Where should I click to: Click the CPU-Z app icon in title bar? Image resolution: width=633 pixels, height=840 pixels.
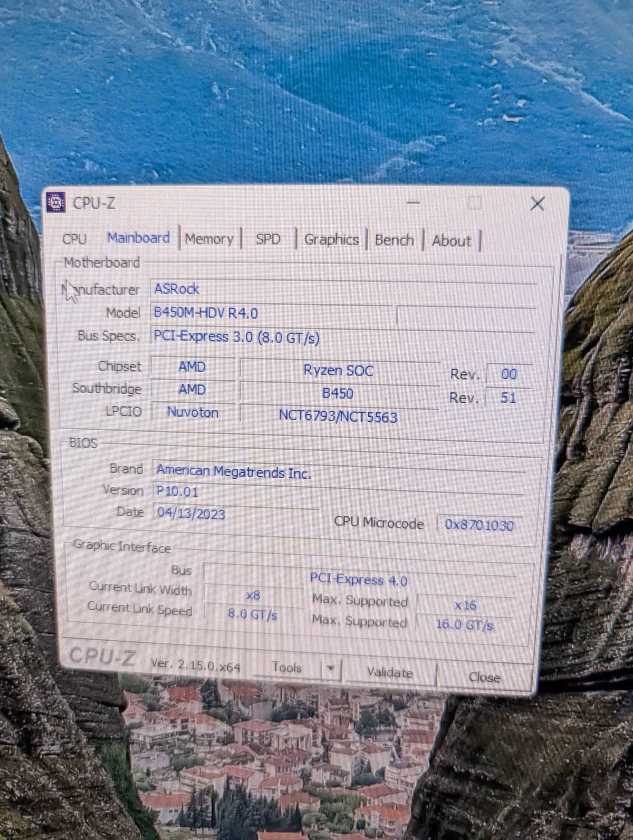(x=56, y=202)
